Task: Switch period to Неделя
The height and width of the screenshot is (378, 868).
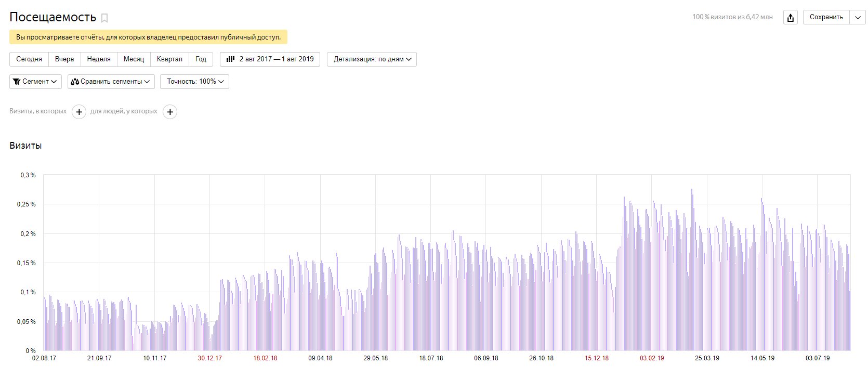Action: coord(99,59)
